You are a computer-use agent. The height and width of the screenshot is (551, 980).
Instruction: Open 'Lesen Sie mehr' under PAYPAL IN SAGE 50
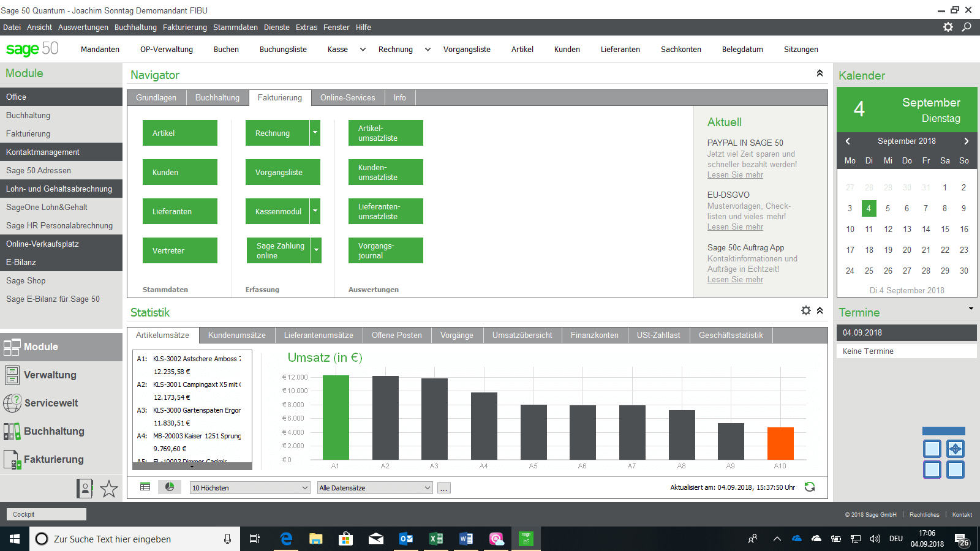coord(735,175)
